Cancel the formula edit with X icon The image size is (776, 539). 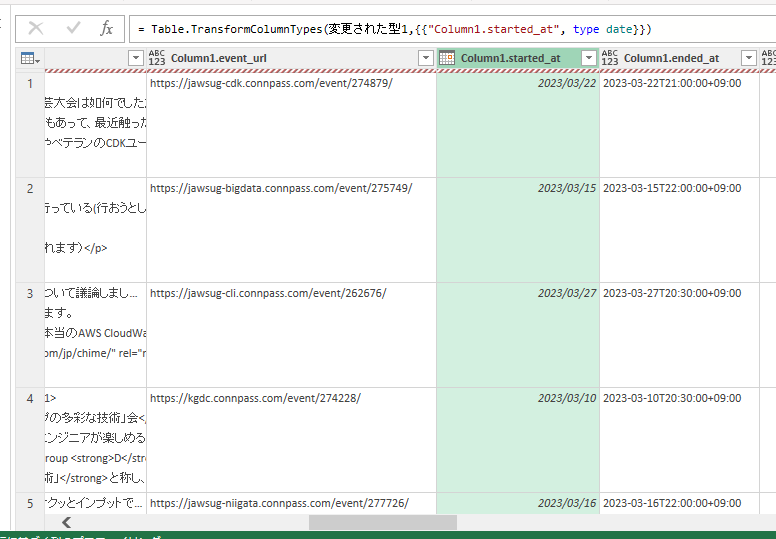pos(36,29)
